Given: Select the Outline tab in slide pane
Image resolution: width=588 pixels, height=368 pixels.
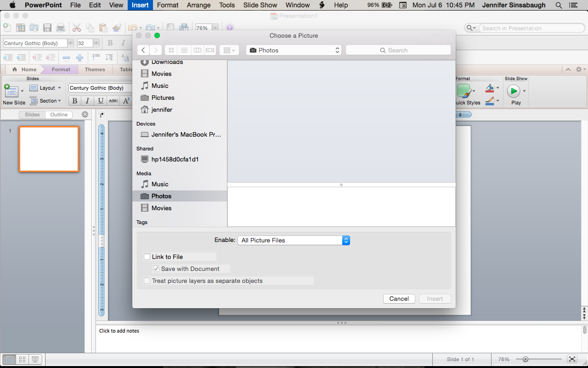Looking at the screenshot, I should pyautogui.click(x=59, y=115).
